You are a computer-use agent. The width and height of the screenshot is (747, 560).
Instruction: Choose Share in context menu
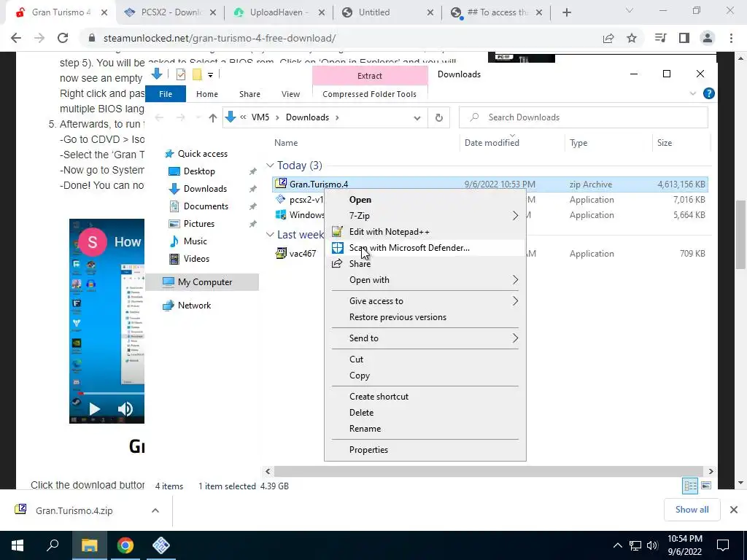[x=425, y=264]
